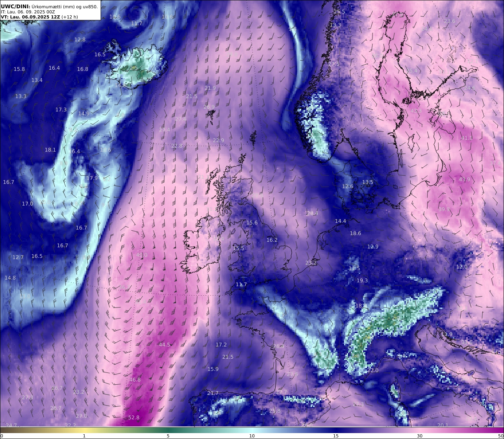Click the 22.9 map value
Viewport: 504px width, 439px height.
(219, 140)
